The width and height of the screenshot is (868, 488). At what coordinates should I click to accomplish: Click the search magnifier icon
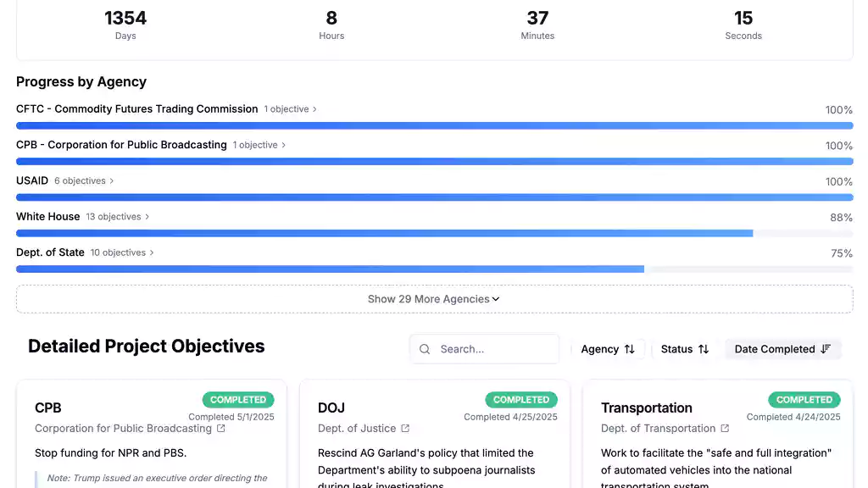425,349
